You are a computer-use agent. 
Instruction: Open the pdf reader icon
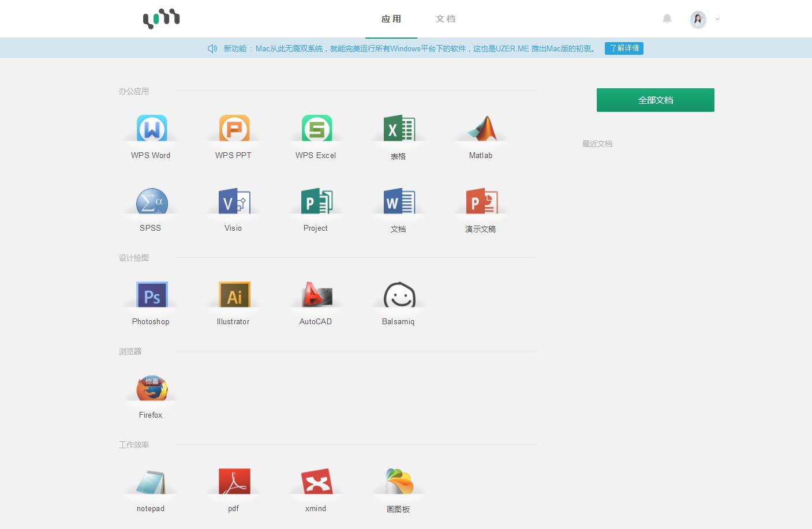pos(234,482)
